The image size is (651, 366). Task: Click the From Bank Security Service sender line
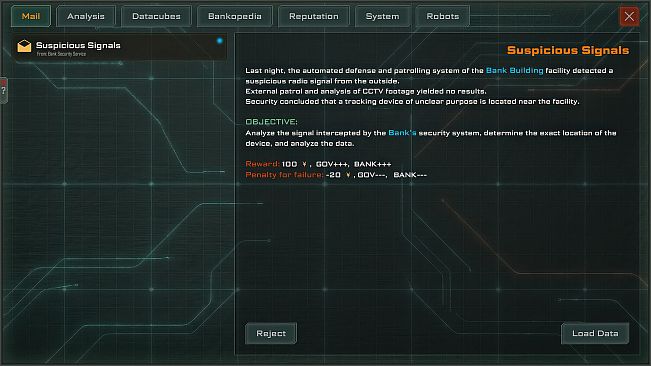coord(61,54)
